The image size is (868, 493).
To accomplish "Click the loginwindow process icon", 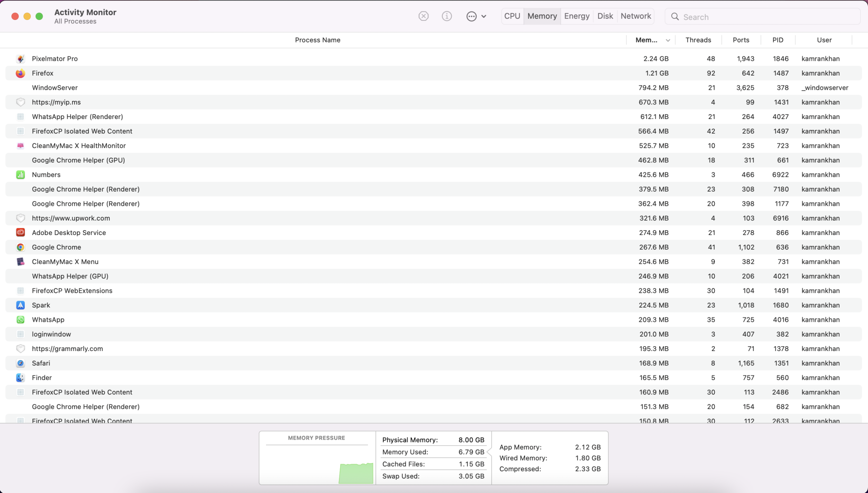I will tap(20, 334).
